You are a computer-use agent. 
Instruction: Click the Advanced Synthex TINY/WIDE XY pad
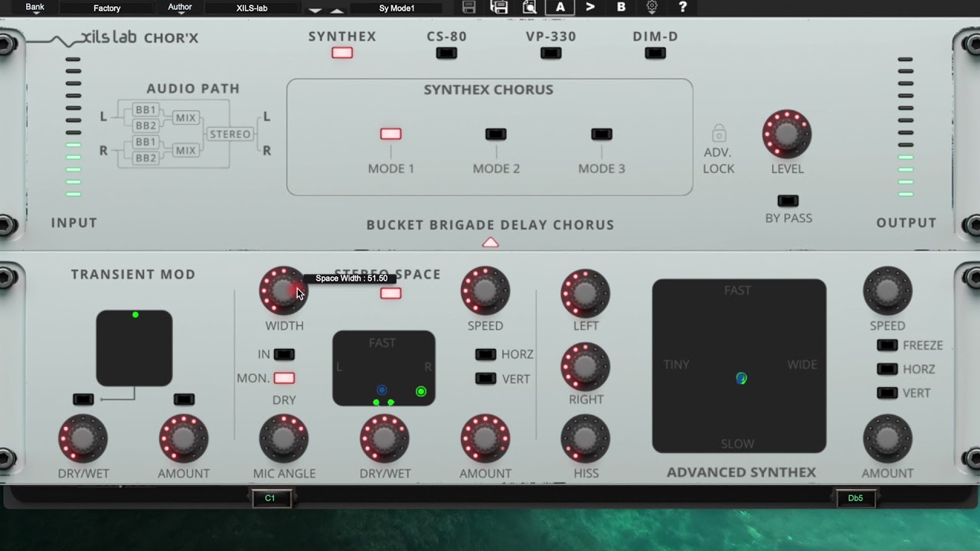[x=739, y=366]
